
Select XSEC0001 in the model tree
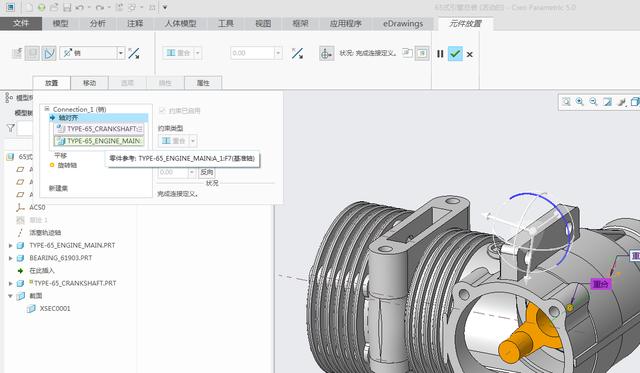[x=55, y=309]
